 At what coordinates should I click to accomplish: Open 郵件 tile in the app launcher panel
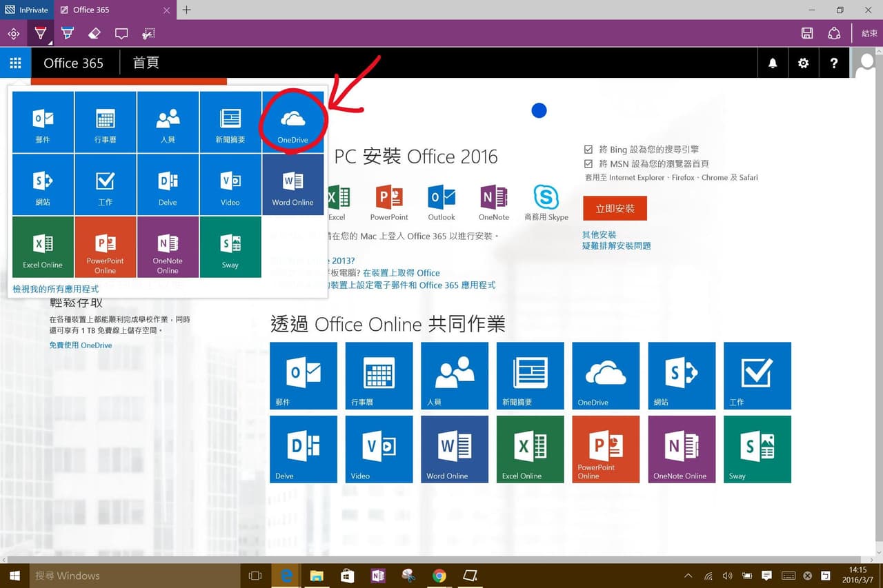click(x=43, y=122)
